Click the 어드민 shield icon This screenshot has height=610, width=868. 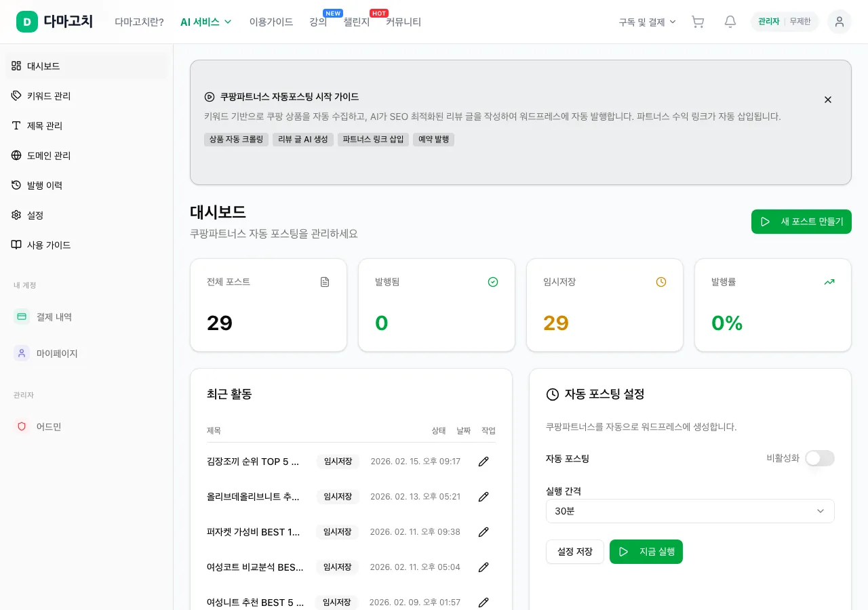(x=22, y=426)
